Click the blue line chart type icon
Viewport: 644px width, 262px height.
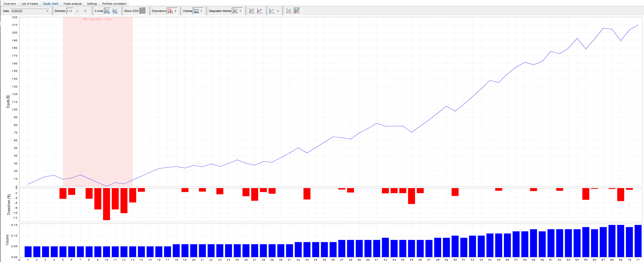pyautogui.click(x=272, y=11)
